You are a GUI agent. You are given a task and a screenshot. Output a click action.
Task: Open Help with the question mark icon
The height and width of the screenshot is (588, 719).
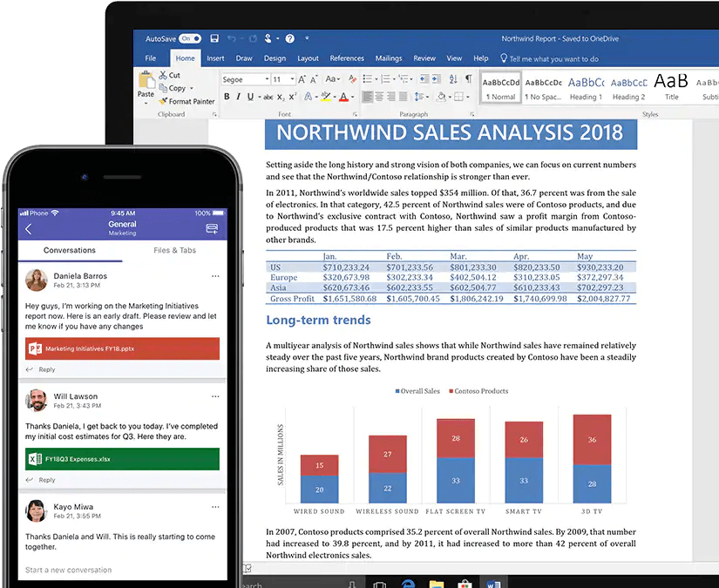290,38
